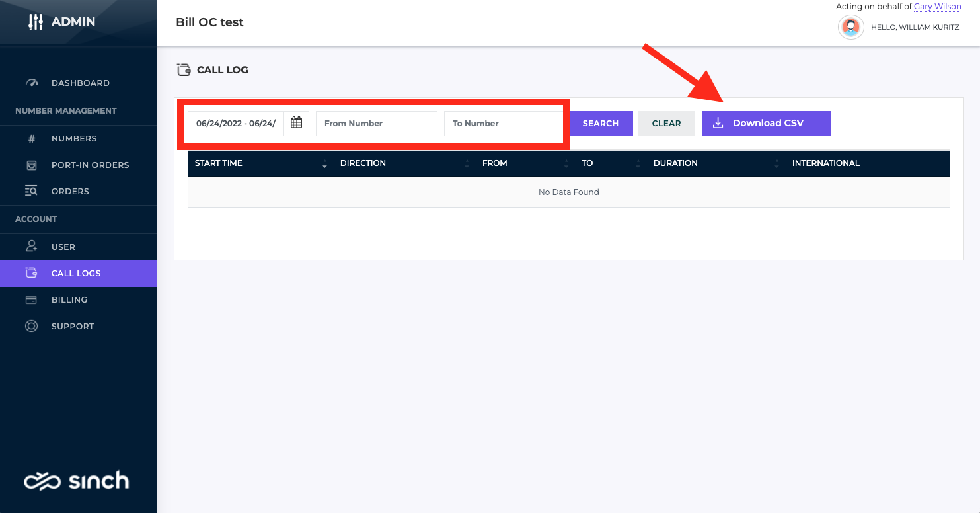Screen dimensions: 980x513
Task: Open the Gary Wilson link
Action: [x=938, y=7]
